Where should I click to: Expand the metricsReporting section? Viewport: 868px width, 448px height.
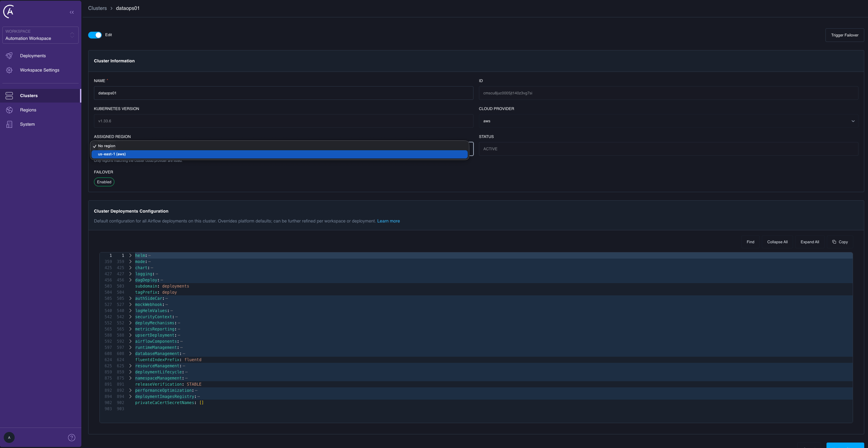click(x=130, y=329)
